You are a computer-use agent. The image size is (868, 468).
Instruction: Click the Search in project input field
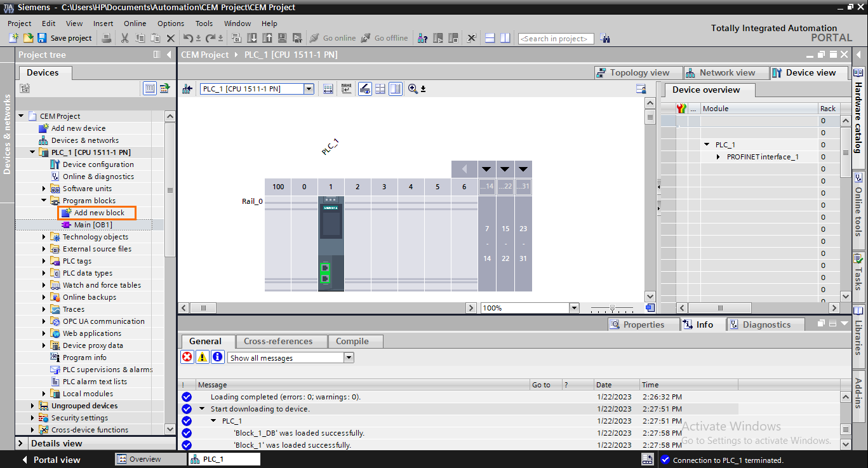556,38
